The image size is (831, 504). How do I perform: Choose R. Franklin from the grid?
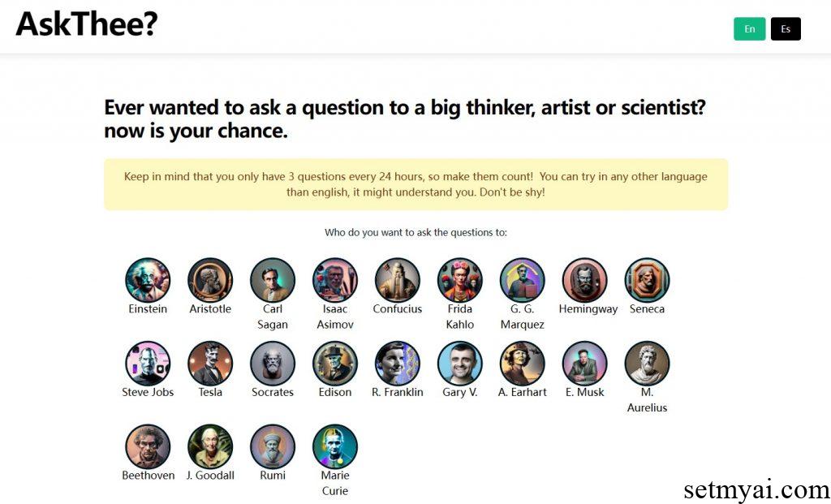tap(397, 362)
